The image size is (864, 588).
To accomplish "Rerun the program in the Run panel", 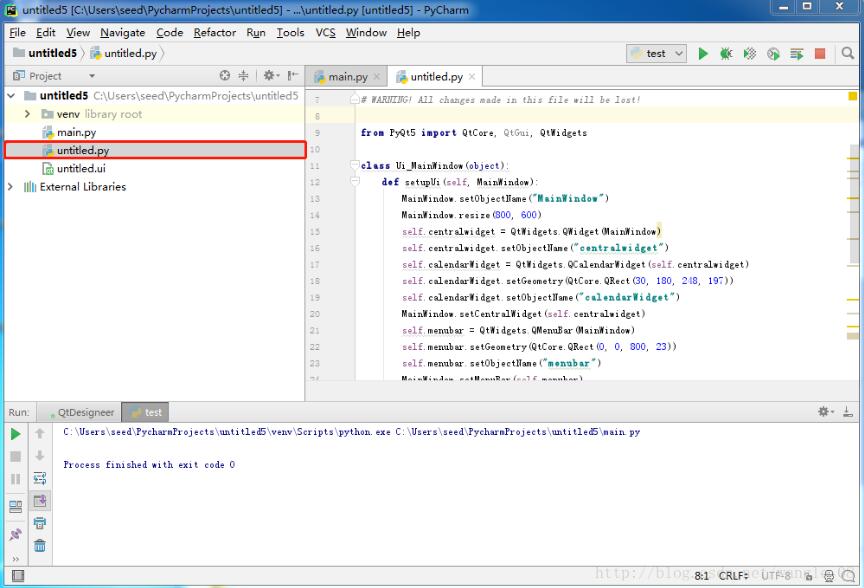I will coord(15,434).
